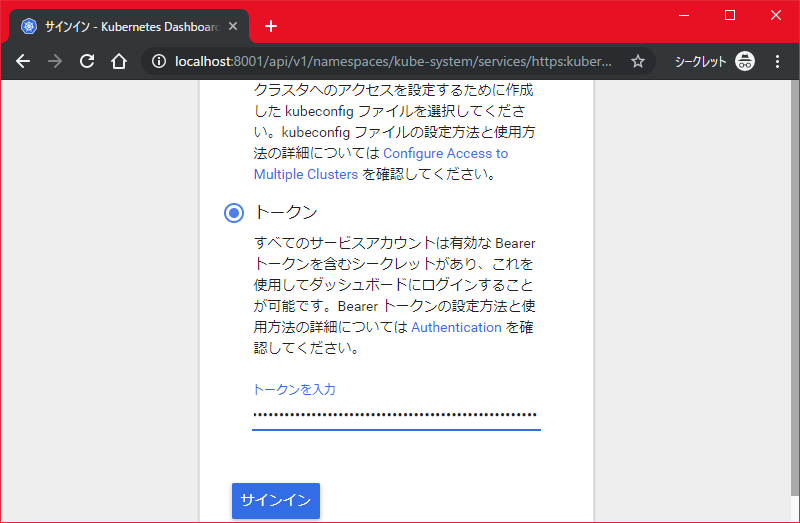Click the Kubernetes favicon in the tab

pyautogui.click(x=29, y=26)
